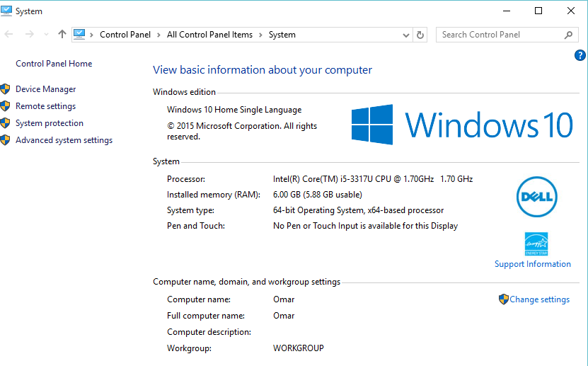Click "6.00 GB (5.88 GB usable)" value
Viewport: 588px width, 366px height.
tap(318, 195)
